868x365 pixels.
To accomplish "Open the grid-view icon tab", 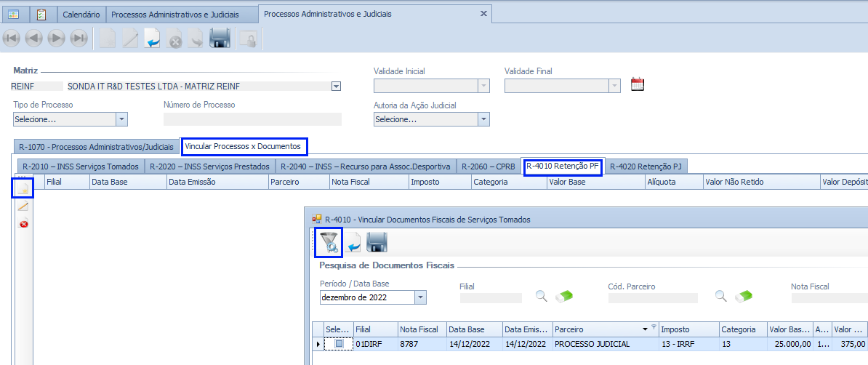I will point(14,15).
